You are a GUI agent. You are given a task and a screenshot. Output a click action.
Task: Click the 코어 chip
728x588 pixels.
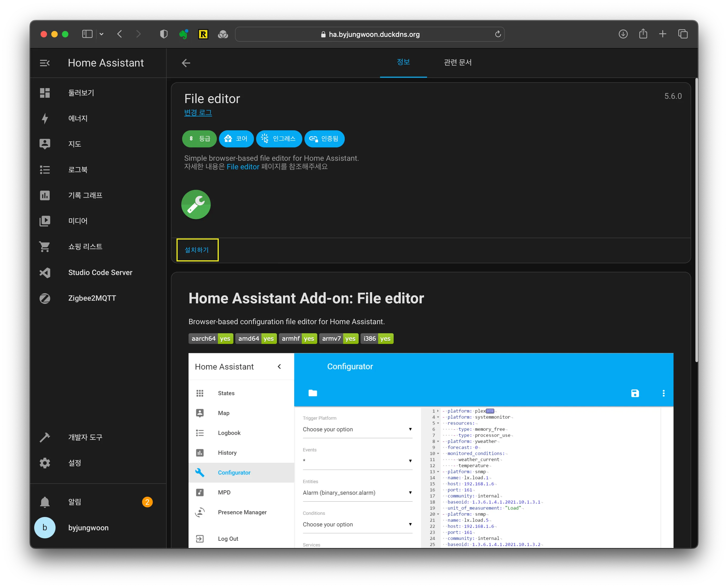pos(236,139)
